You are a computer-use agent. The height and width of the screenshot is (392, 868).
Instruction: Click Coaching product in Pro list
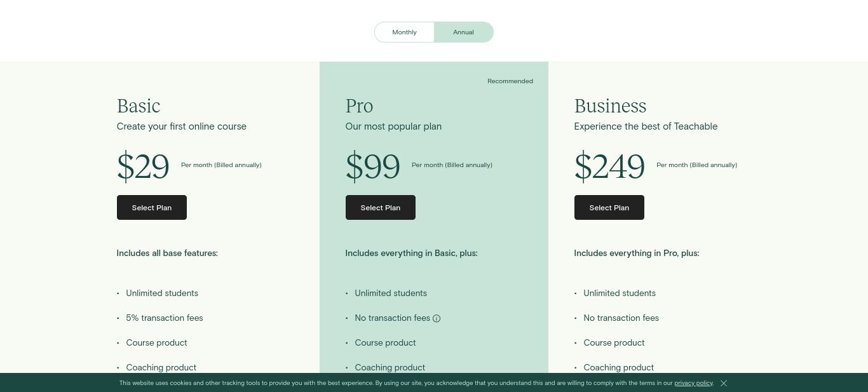click(x=390, y=368)
